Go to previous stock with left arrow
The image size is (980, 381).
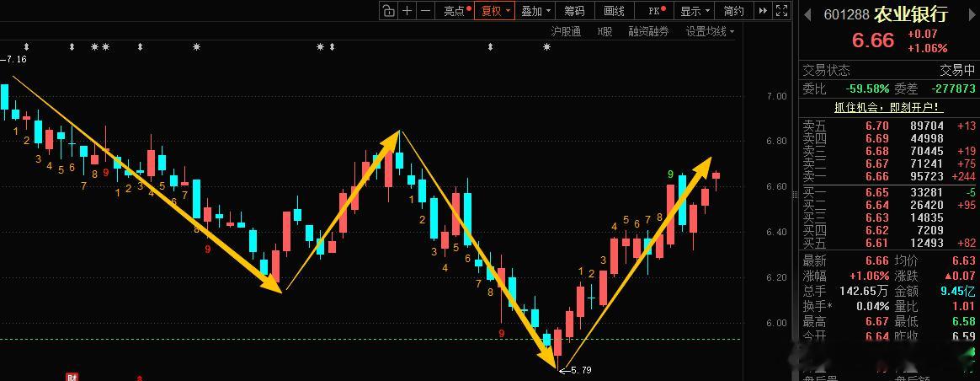(807, 14)
